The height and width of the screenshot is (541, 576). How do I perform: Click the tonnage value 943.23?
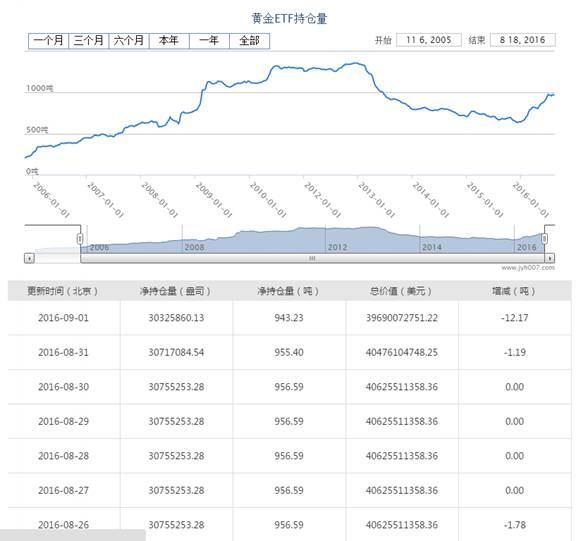289,318
